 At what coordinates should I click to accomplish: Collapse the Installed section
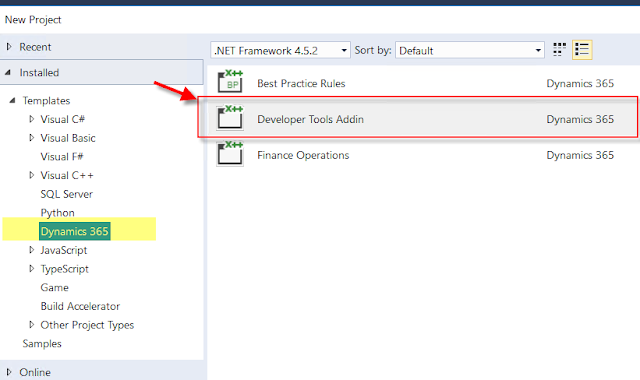coord(8,73)
